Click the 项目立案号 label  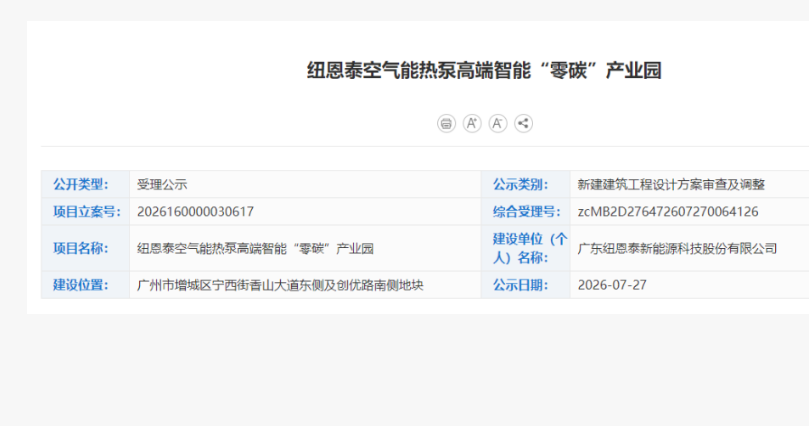tap(87, 211)
